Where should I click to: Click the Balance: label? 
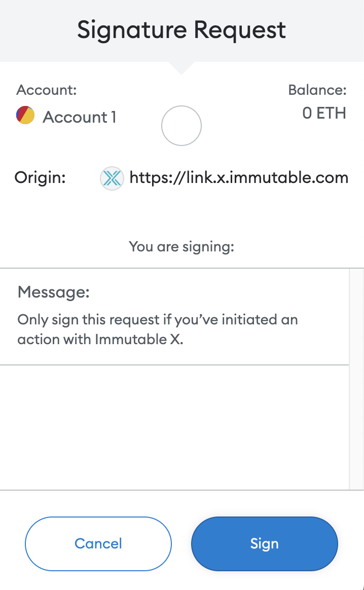pyautogui.click(x=317, y=90)
